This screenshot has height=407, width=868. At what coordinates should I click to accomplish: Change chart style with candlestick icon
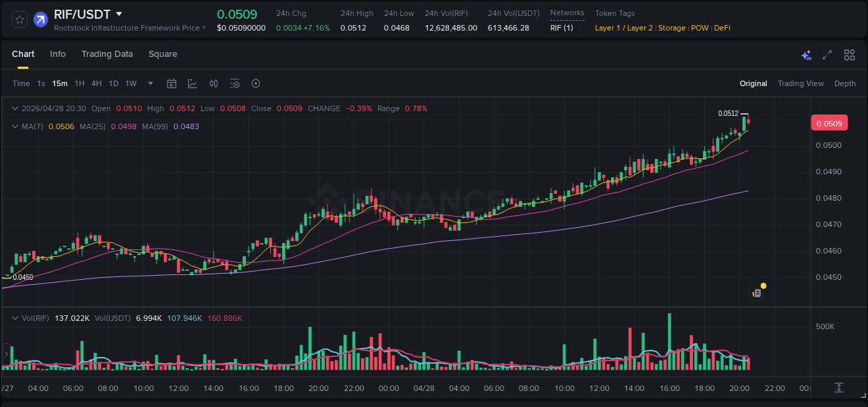coord(214,83)
